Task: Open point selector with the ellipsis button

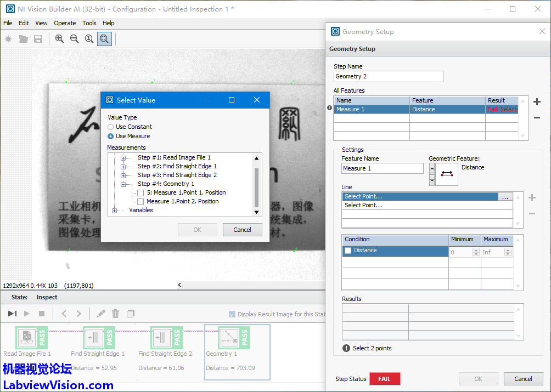Action: pos(505,196)
